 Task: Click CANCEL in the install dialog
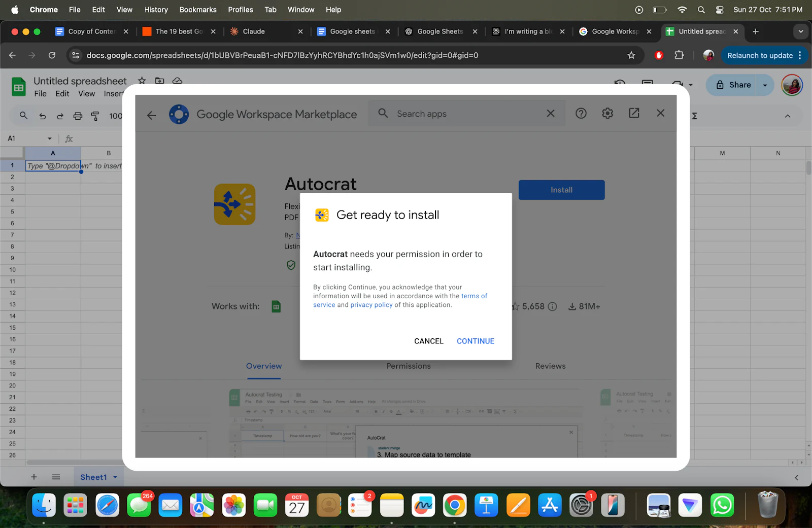tap(428, 341)
